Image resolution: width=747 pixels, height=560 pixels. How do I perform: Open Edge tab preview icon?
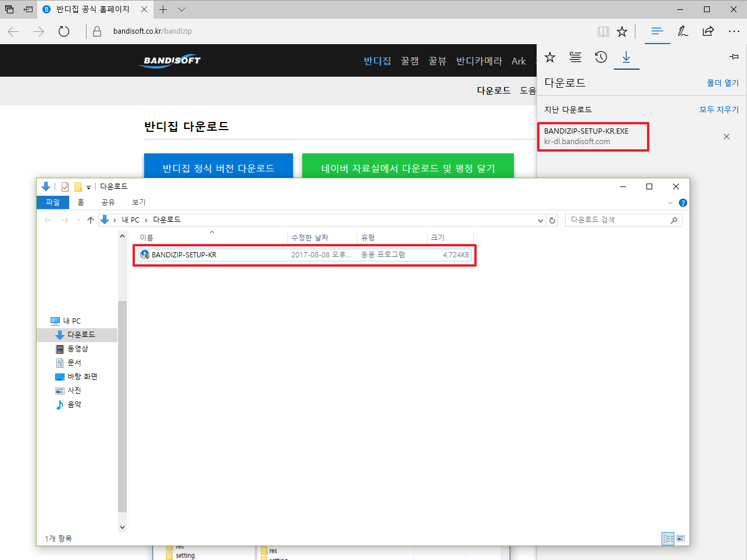coord(9,9)
